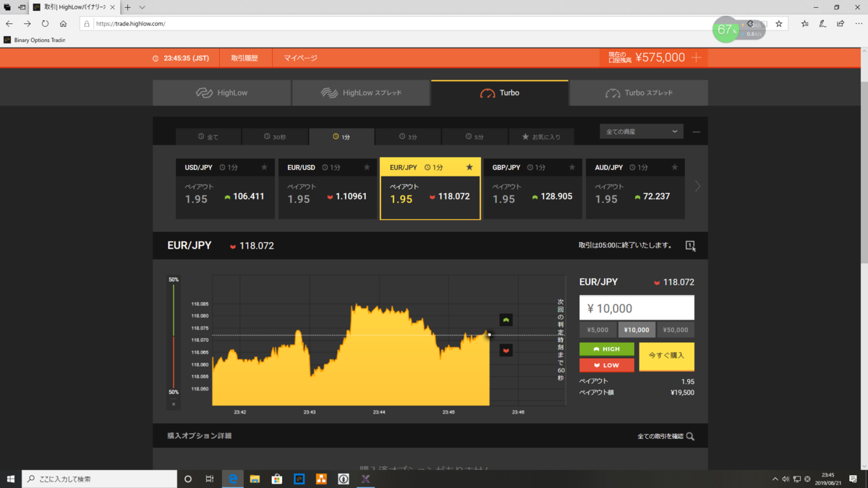Click the red down arrow on chart
The width and height of the screenshot is (868, 488).
(506, 351)
